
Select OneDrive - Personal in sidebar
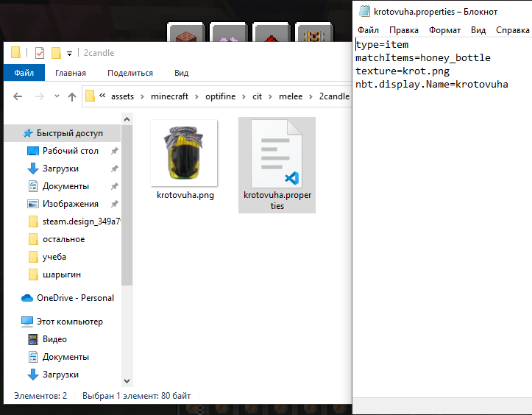(75, 298)
